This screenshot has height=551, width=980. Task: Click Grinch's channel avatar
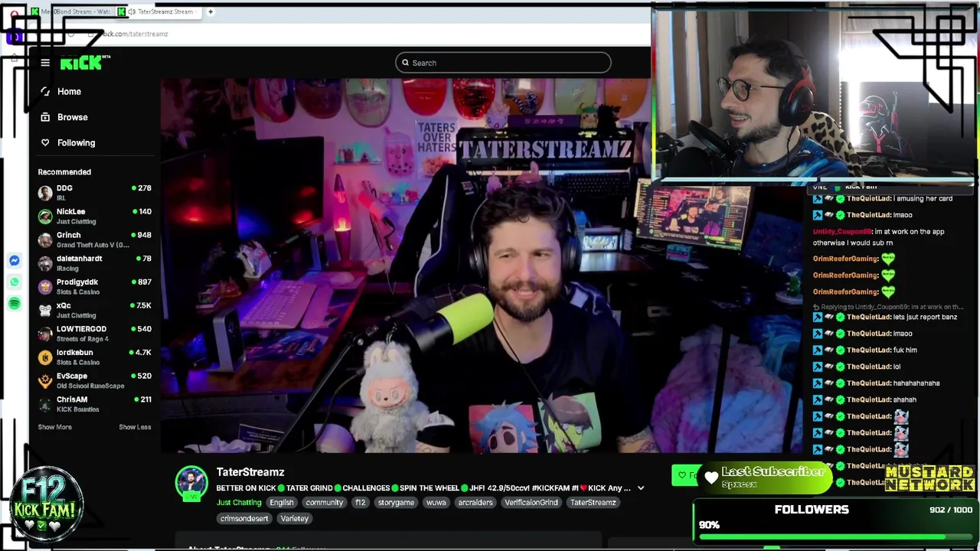click(45, 240)
